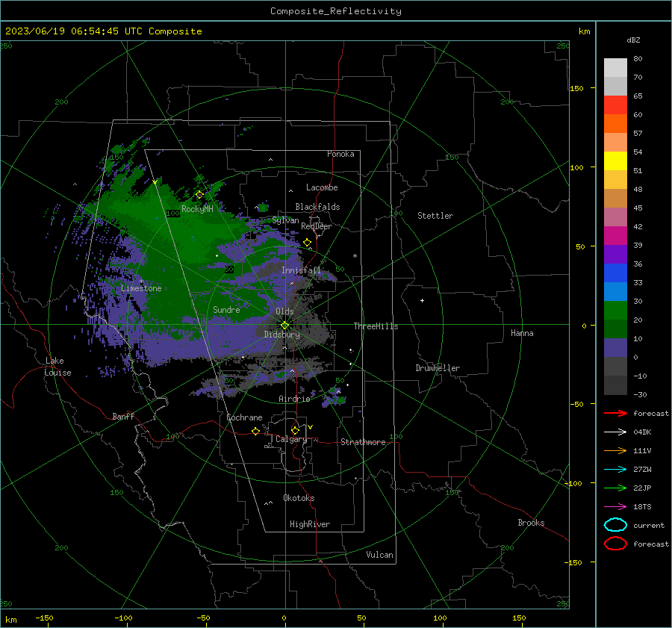
Task: Click the yellow diamond marker near RedDeer
Action: [307, 243]
